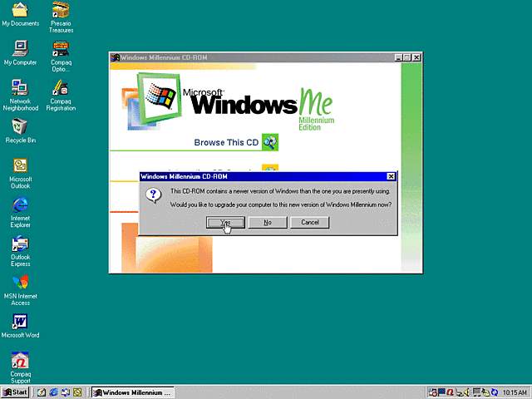Cancel the upgrade prompt dialog
This screenshot has width=532, height=399.
[310, 223]
